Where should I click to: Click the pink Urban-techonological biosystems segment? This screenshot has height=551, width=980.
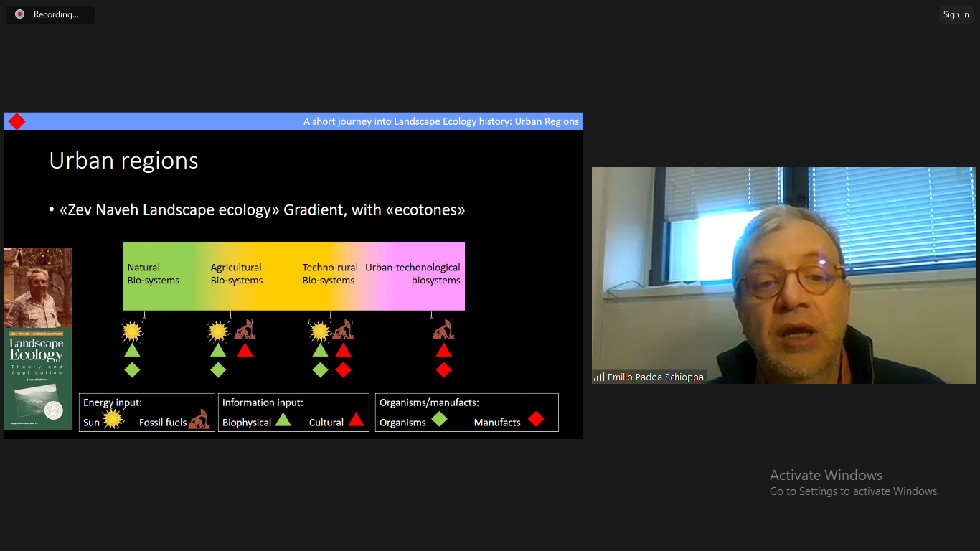pos(423,275)
